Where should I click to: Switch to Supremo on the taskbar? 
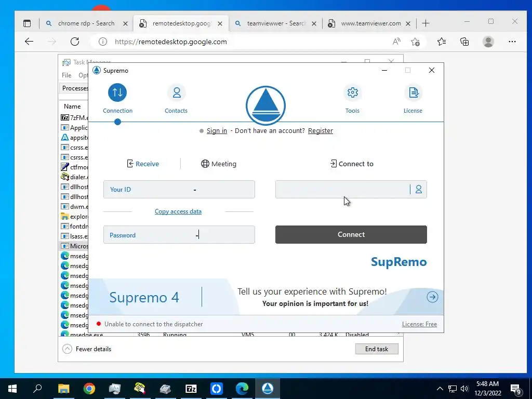[268, 389]
